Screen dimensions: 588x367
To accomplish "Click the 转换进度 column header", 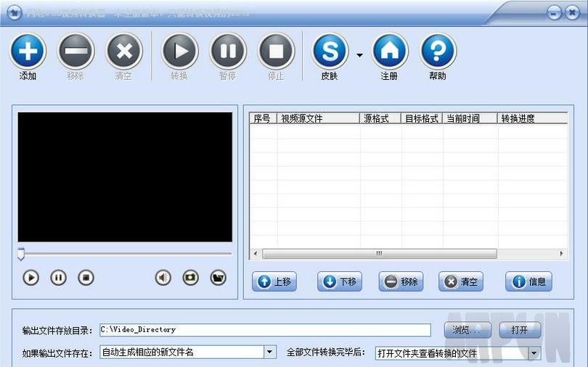I will point(533,118).
